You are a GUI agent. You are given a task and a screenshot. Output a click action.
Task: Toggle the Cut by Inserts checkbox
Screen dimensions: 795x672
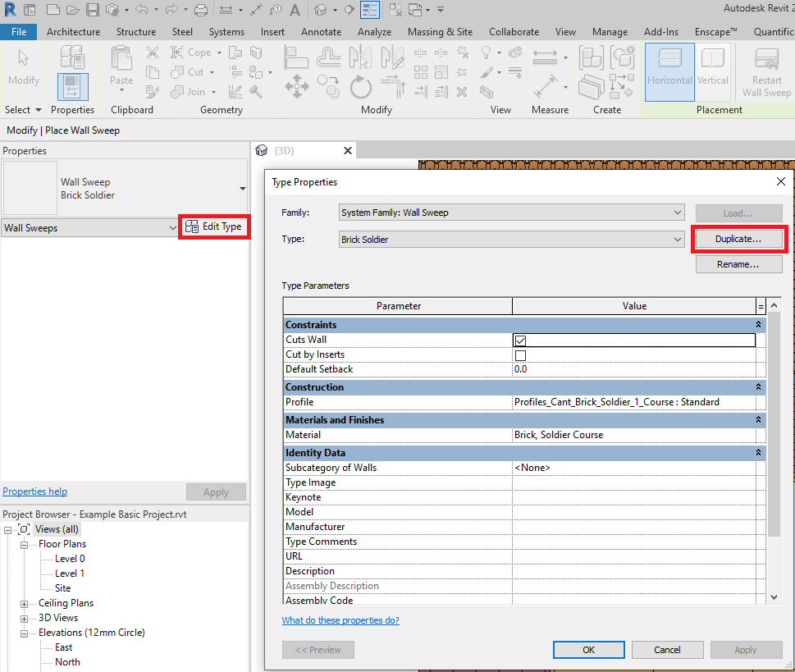[520, 355]
